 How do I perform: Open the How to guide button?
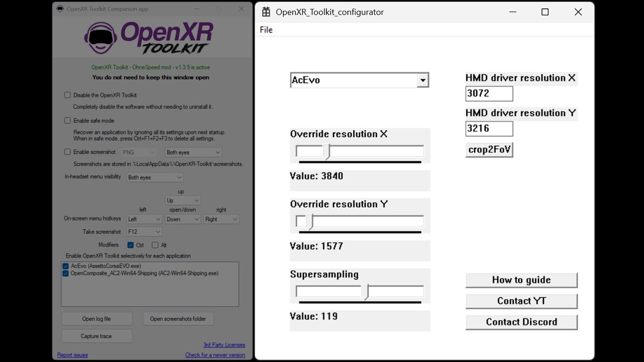click(x=521, y=280)
